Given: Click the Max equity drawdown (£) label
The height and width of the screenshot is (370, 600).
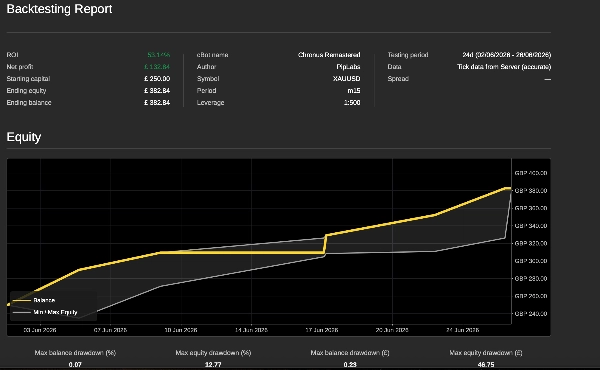Looking at the screenshot, I should pos(486,353).
